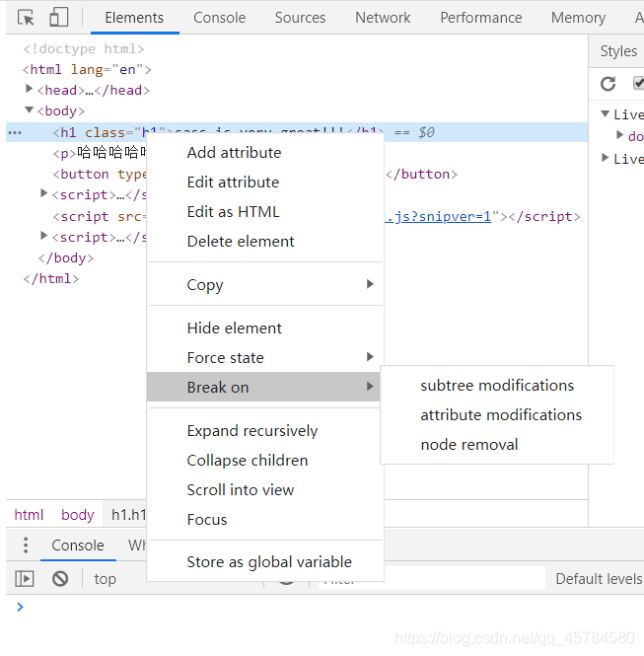Click the Break on menu entry
Image resolution: width=644 pixels, height=656 pixels.
[263, 387]
